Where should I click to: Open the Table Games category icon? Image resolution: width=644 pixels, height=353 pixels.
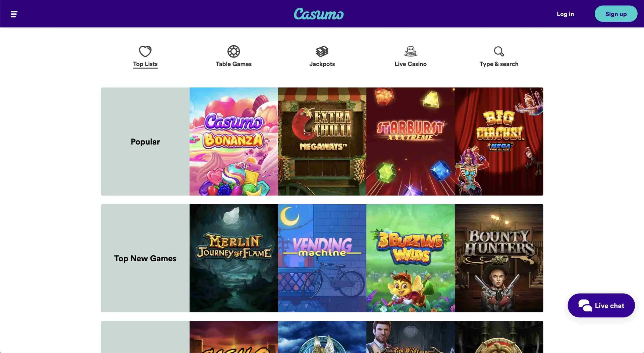(x=234, y=51)
